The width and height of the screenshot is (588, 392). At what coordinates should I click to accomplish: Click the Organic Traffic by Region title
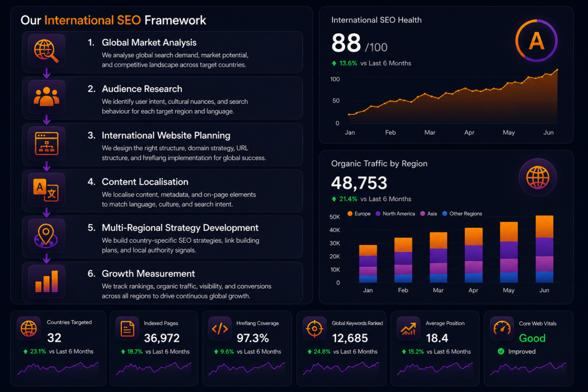pyautogui.click(x=379, y=164)
